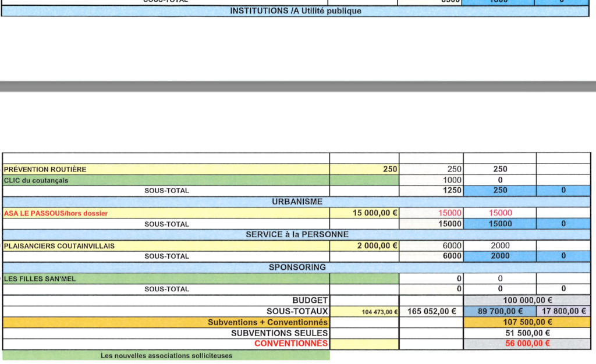The width and height of the screenshot is (596, 364).
Task: Click the 1250 sous-total value
Action: (x=452, y=190)
